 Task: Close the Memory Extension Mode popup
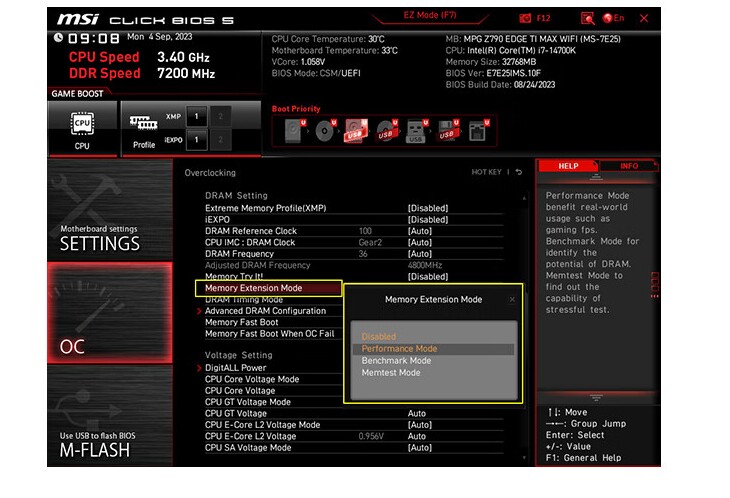512,300
